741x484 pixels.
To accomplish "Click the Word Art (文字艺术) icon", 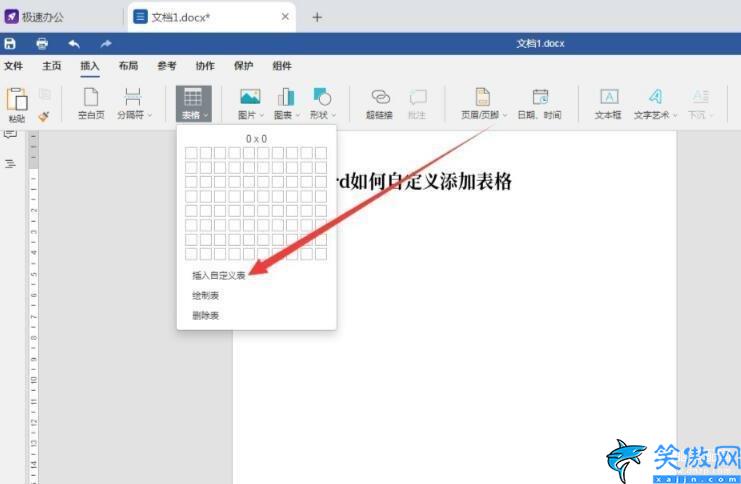I will coord(655,97).
